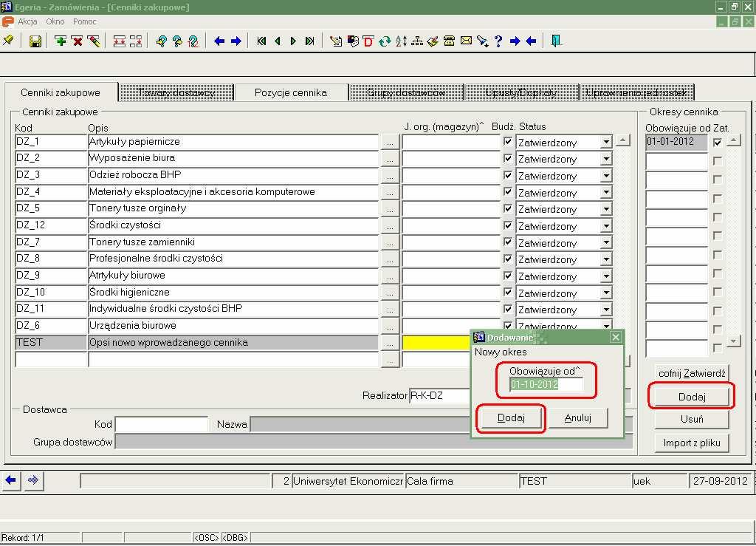Switch to Pozycje cennika tab
The height and width of the screenshot is (546, 756).
pos(291,92)
